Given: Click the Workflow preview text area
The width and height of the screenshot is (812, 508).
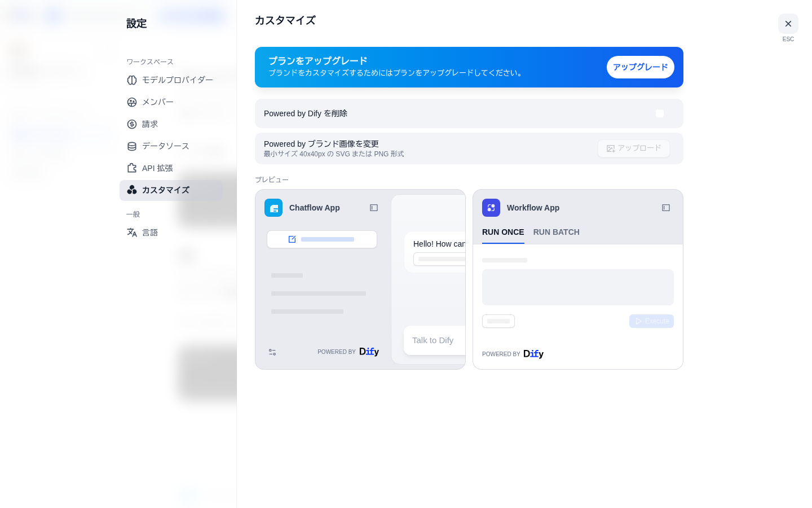Looking at the screenshot, I should (578, 287).
